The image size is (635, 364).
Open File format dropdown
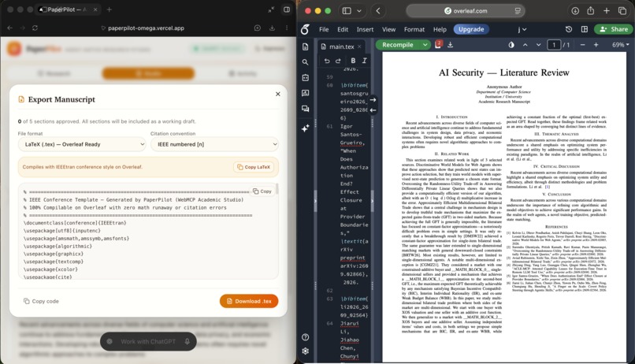(x=82, y=144)
